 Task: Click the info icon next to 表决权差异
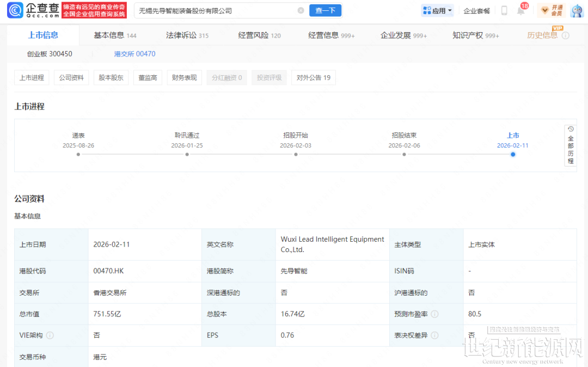point(434,335)
